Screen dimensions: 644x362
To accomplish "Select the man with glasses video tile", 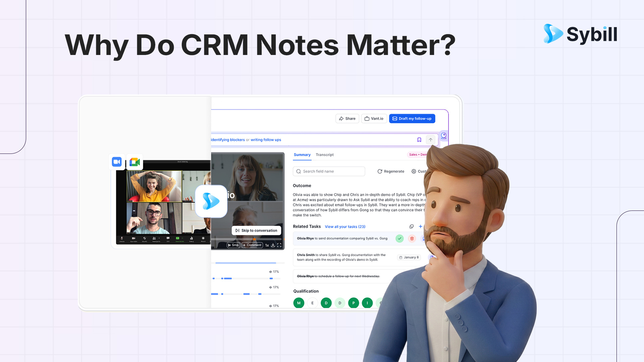I will pyautogui.click(x=154, y=218).
